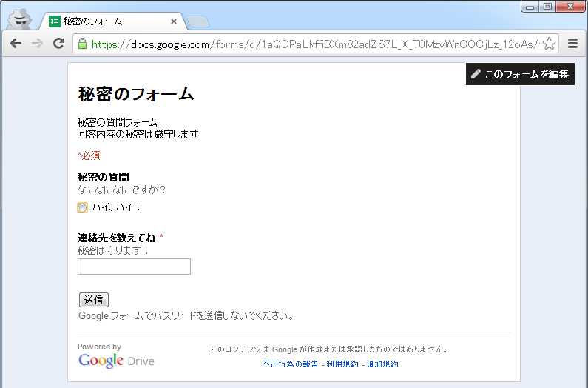Click the green padlock security icon
This screenshot has height=388, width=588.
83,44
